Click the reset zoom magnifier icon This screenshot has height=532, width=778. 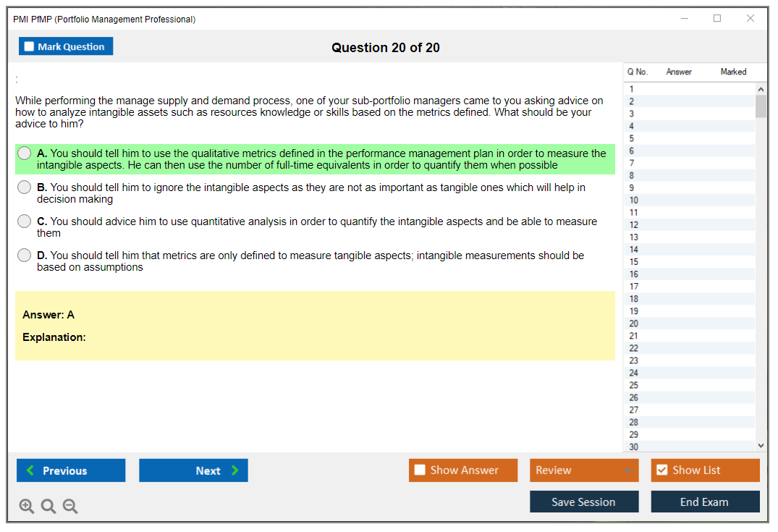[48, 506]
